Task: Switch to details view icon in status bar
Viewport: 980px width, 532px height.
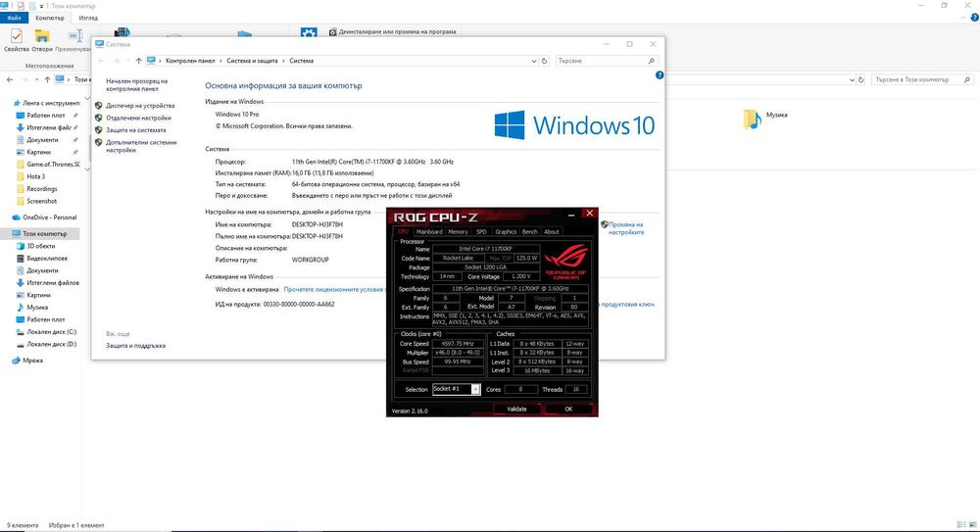Action: 961,525
